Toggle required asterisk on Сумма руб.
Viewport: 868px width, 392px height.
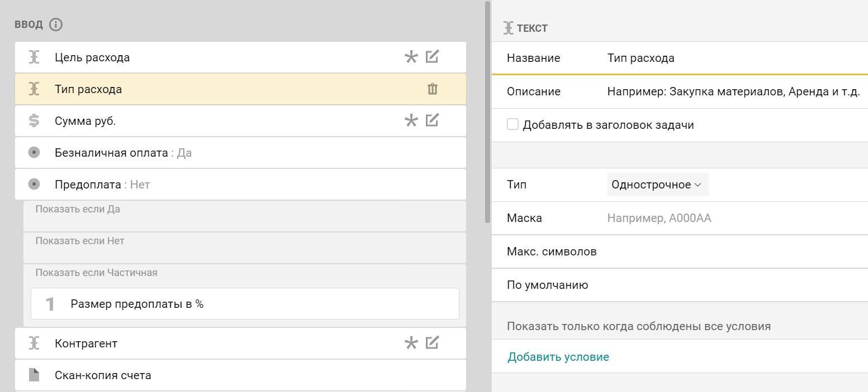pos(411,120)
